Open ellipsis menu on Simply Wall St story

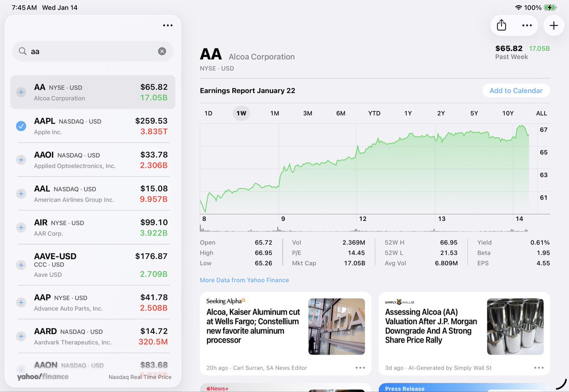[x=539, y=368]
